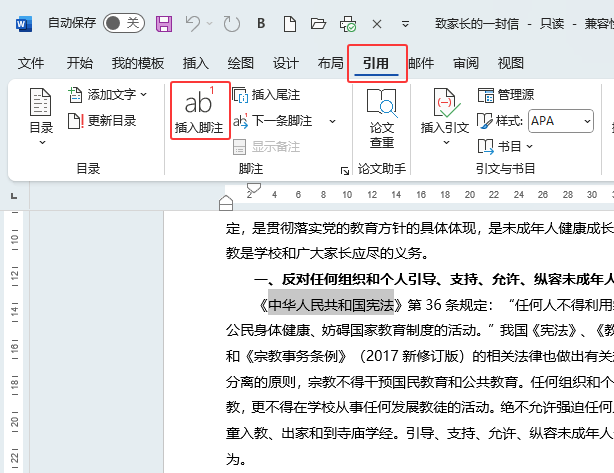Click the text 教是学校和广大家长应尽的义务
This screenshot has width=614, height=473.
pos(323,253)
